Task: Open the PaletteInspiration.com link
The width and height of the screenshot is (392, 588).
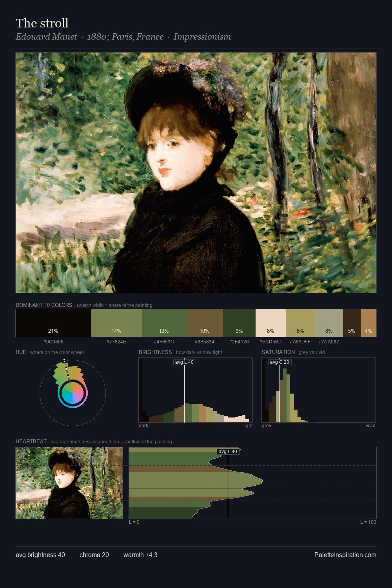Action: click(x=345, y=555)
